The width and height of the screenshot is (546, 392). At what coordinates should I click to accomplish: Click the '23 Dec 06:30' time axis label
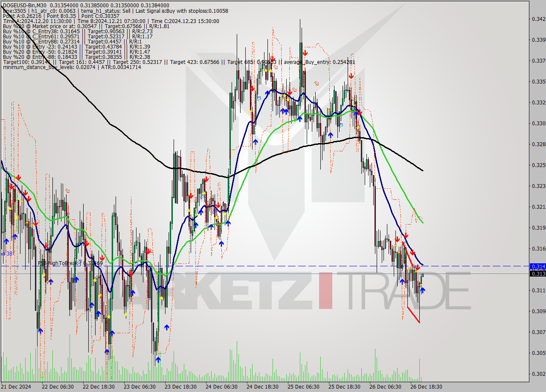139,387
